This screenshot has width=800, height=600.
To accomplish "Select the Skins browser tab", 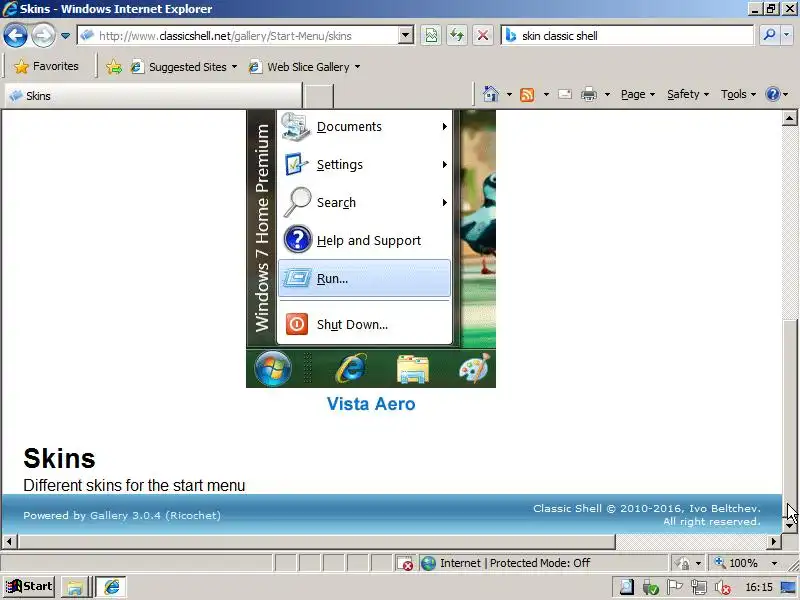I will coord(153,96).
